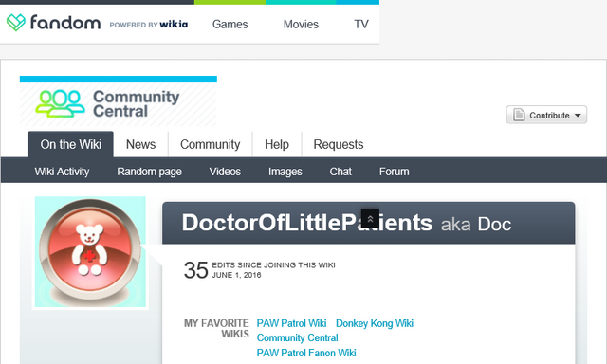
Task: Open the Requests tab
Action: [339, 144]
